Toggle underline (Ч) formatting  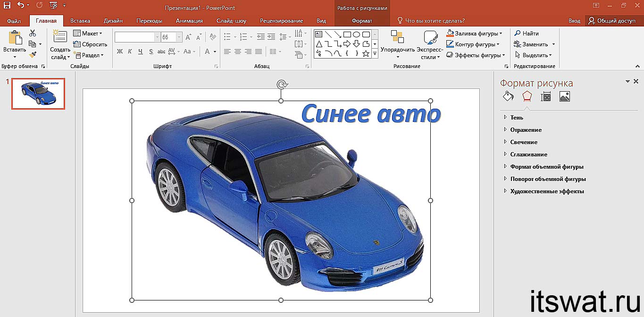140,51
